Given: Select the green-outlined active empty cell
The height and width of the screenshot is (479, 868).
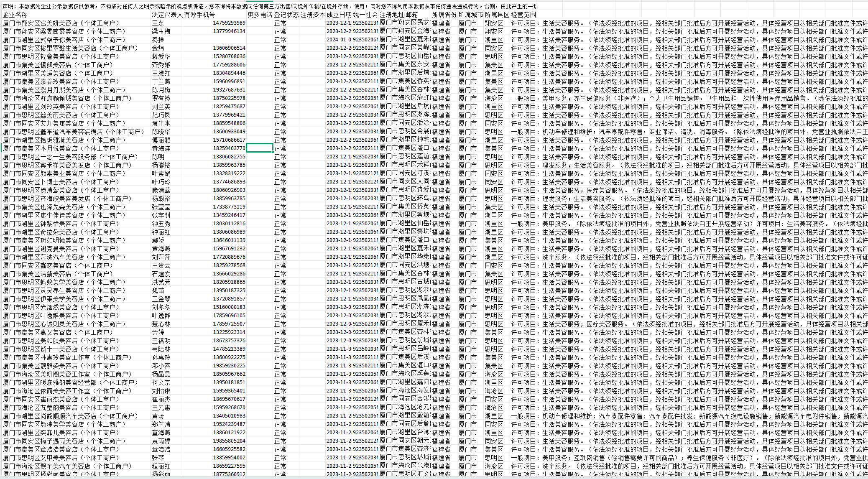Looking at the screenshot, I should tap(260, 148).
